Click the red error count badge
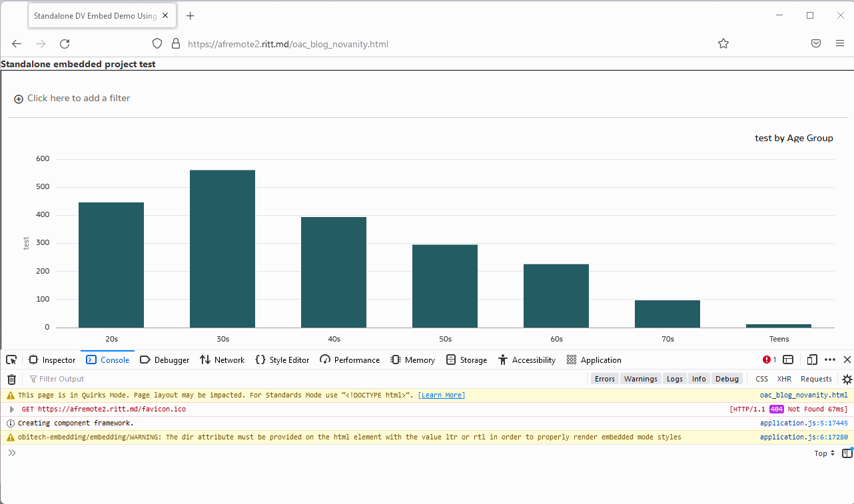Screen dimensions: 854x504 pyautogui.click(x=769, y=360)
